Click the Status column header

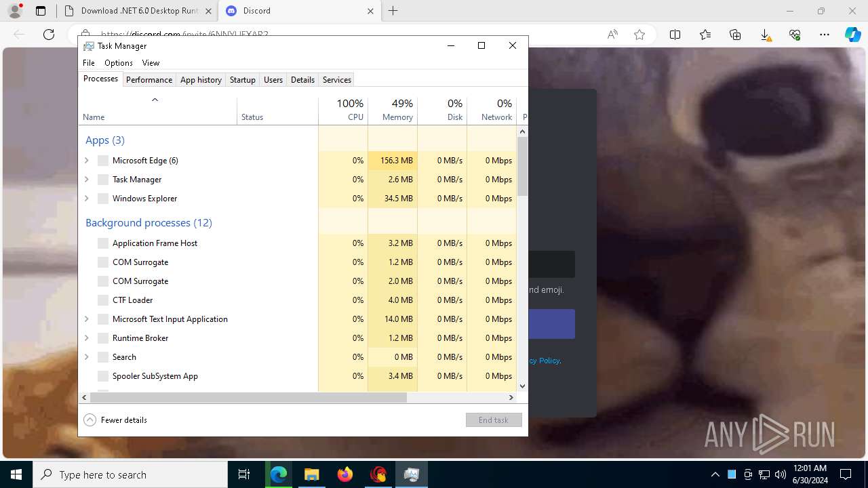[x=277, y=110]
